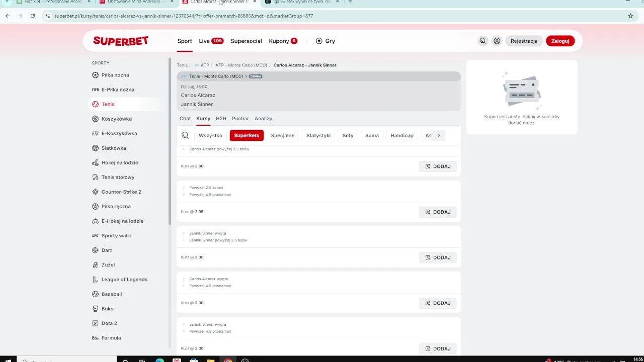
Task: Click the Dart target icon
Action: (95, 250)
